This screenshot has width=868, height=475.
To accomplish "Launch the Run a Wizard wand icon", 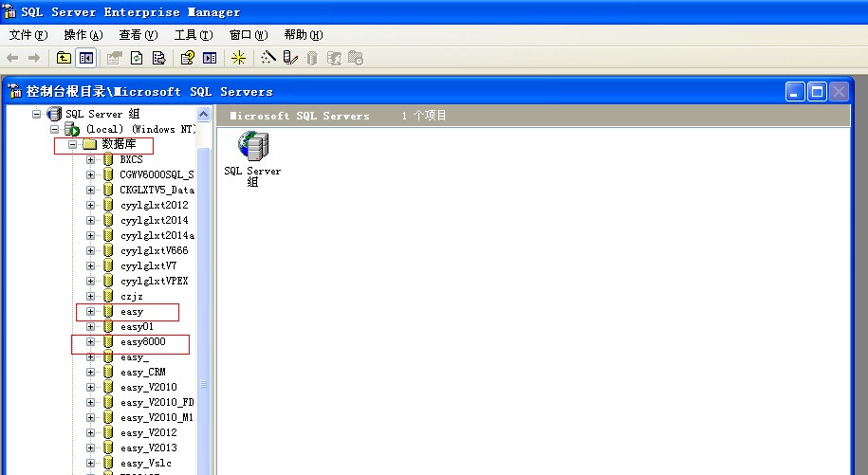I will click(x=268, y=58).
